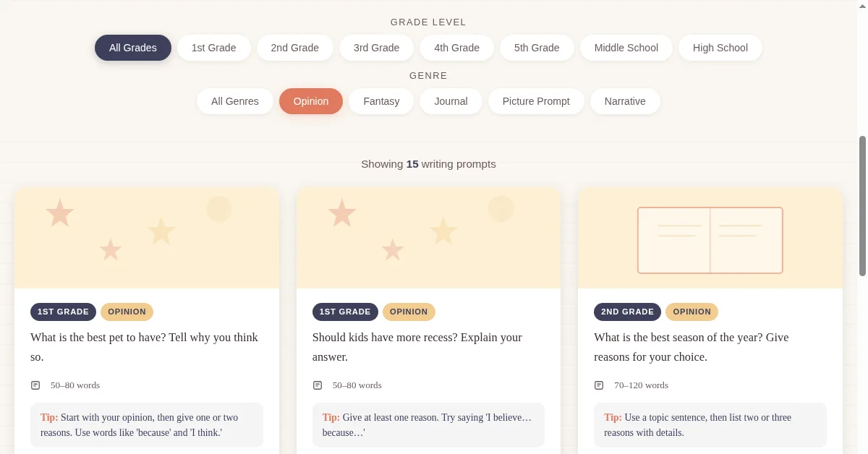Enable the Journal genre filter

pos(451,101)
